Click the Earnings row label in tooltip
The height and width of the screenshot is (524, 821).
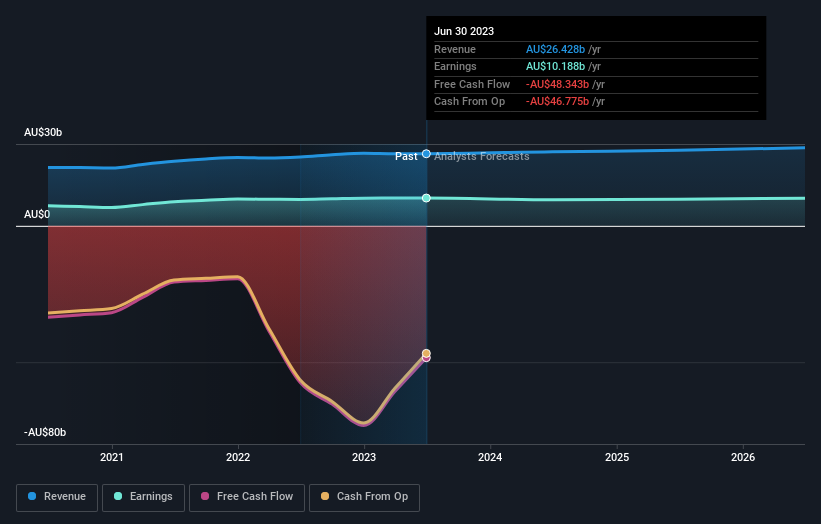tap(455, 66)
